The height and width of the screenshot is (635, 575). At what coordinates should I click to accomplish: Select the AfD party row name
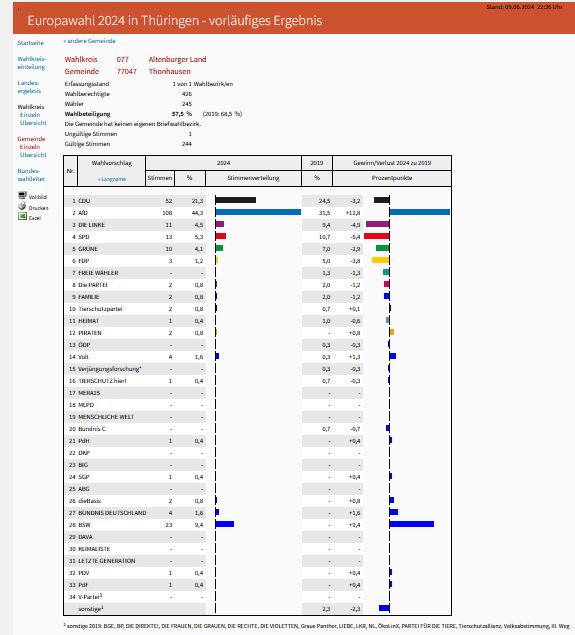pyautogui.click(x=83, y=213)
